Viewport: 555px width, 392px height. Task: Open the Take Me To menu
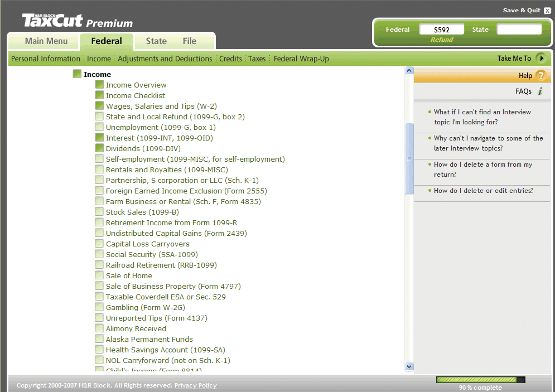coord(514,59)
